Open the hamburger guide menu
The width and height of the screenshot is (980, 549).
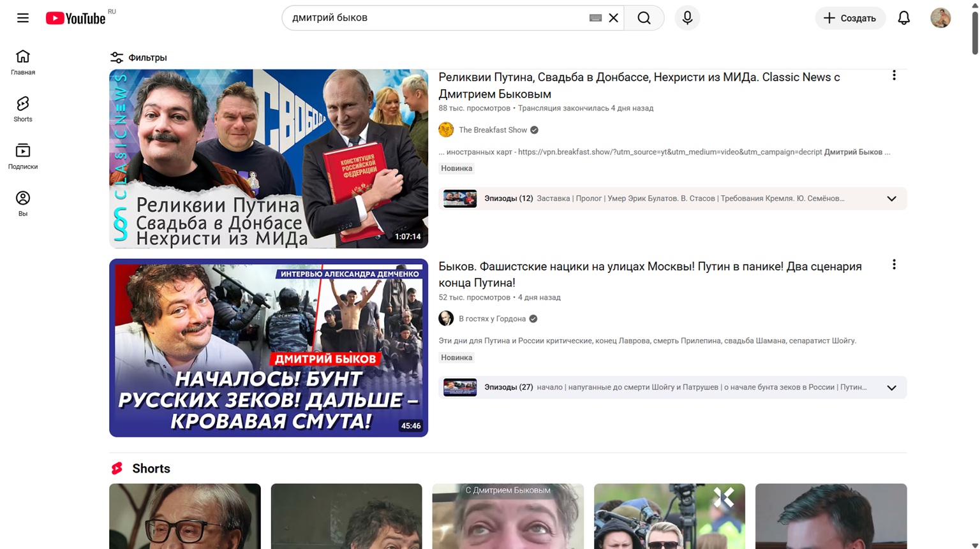23,18
